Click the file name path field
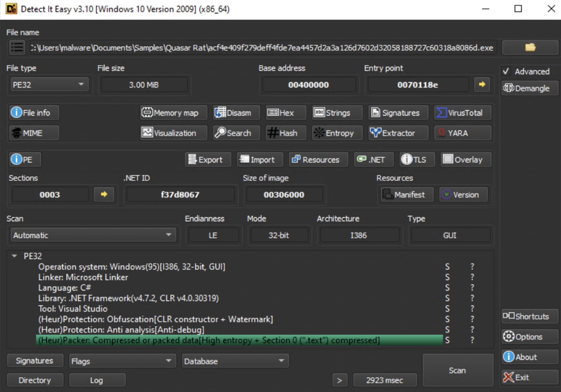 coord(262,47)
